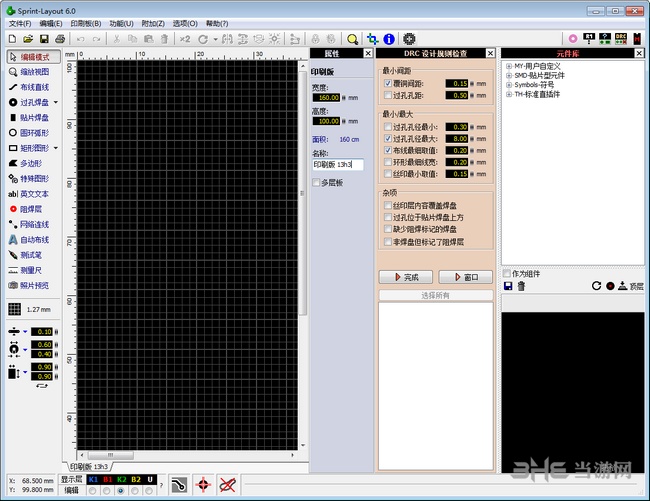Open 矩形图形 dropdown arrow
Image resolution: width=650 pixels, height=501 pixels.
tap(56, 148)
